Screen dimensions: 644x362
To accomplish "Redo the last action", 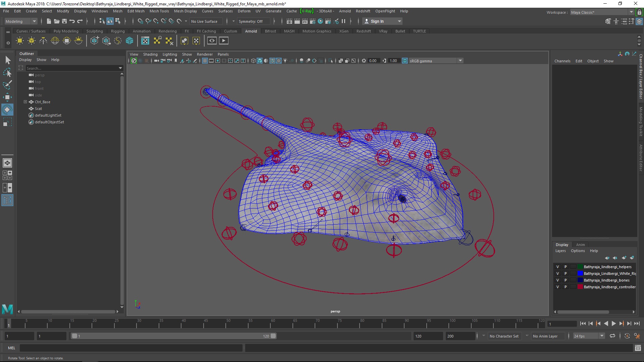I will 80,21.
